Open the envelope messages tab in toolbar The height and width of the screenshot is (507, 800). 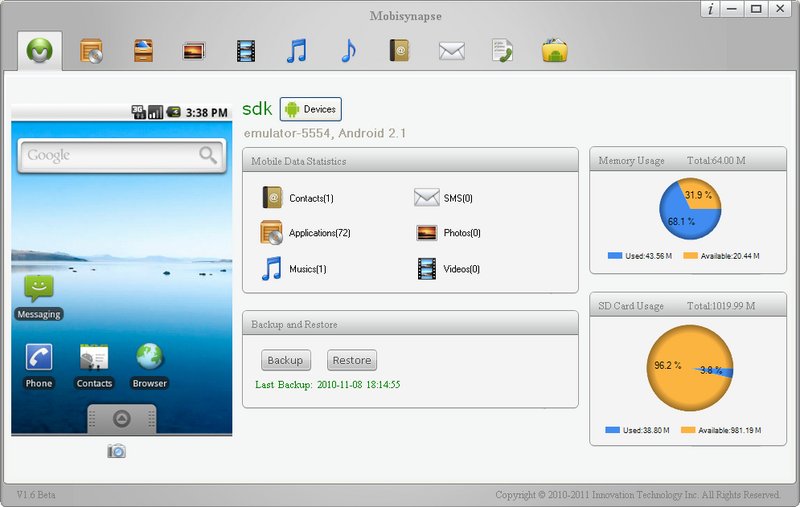451,50
